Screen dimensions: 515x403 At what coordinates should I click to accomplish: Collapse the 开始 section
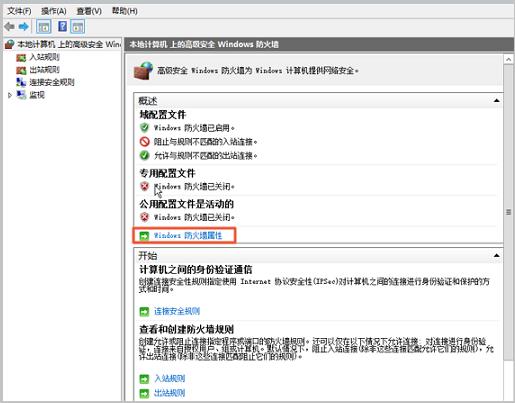[496, 255]
